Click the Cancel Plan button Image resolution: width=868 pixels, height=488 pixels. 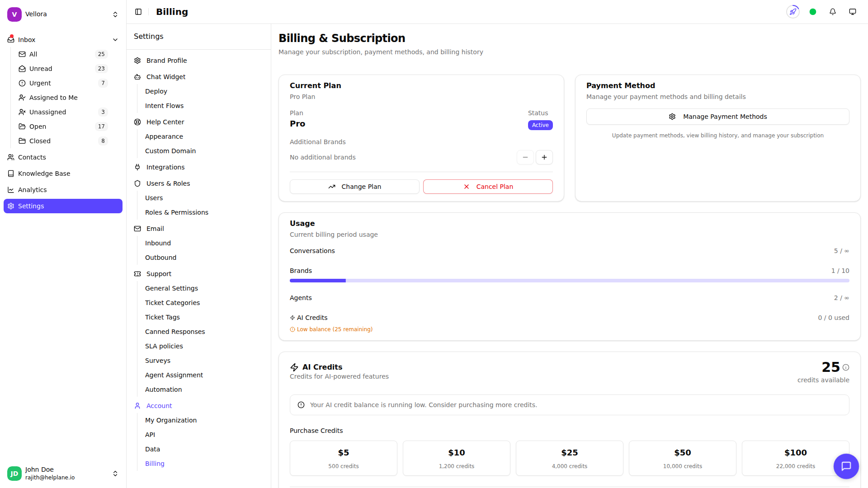coord(488,187)
